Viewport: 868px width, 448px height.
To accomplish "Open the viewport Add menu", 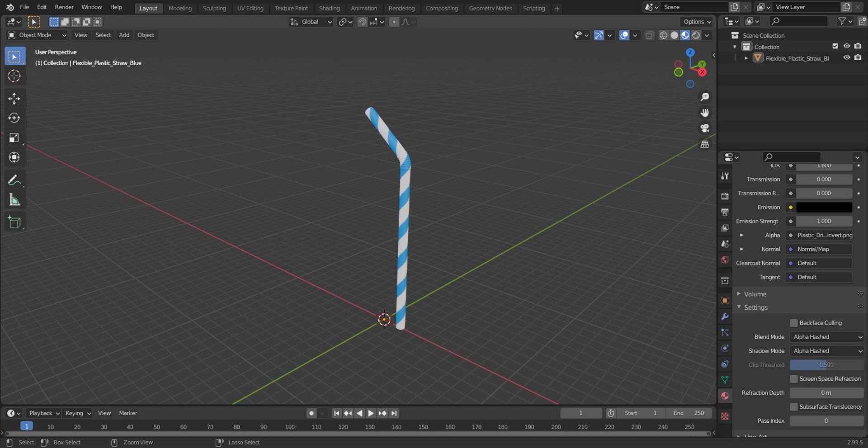I will click(124, 35).
